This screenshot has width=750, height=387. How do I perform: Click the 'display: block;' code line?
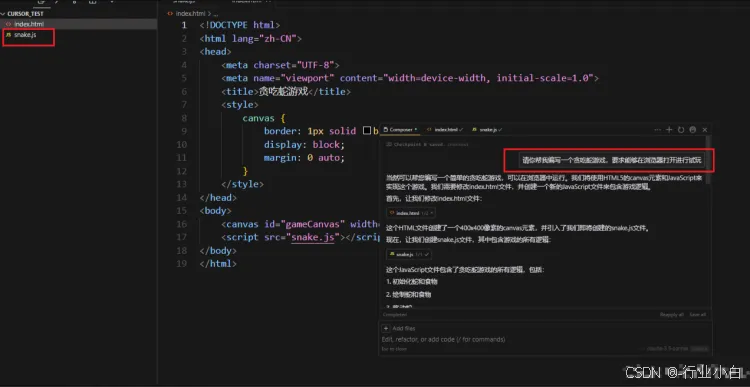(304, 144)
